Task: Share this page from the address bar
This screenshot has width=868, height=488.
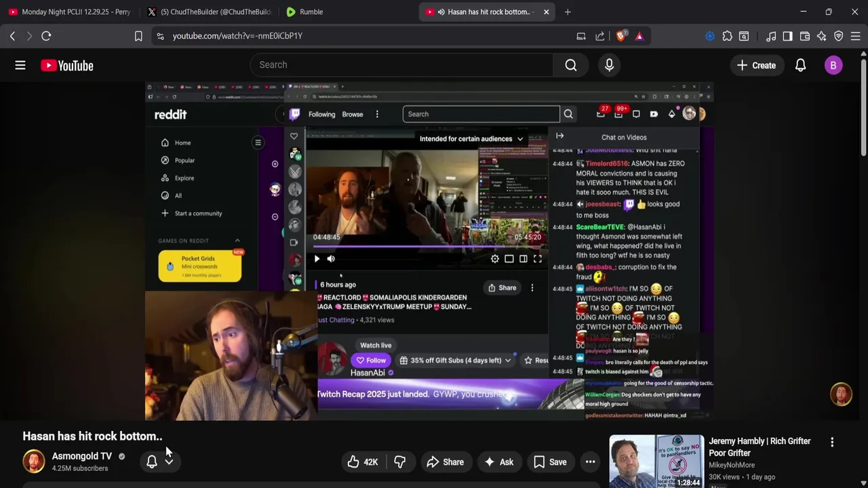Action: (x=600, y=36)
